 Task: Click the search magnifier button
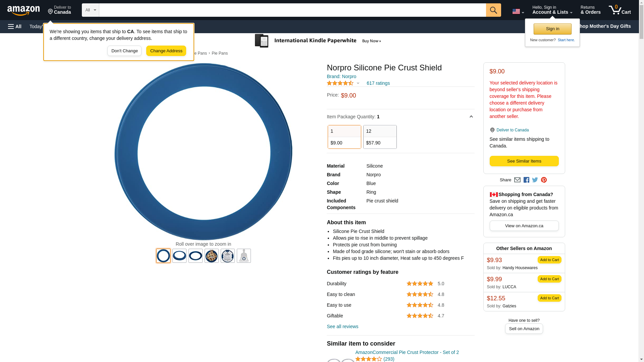point(493,10)
